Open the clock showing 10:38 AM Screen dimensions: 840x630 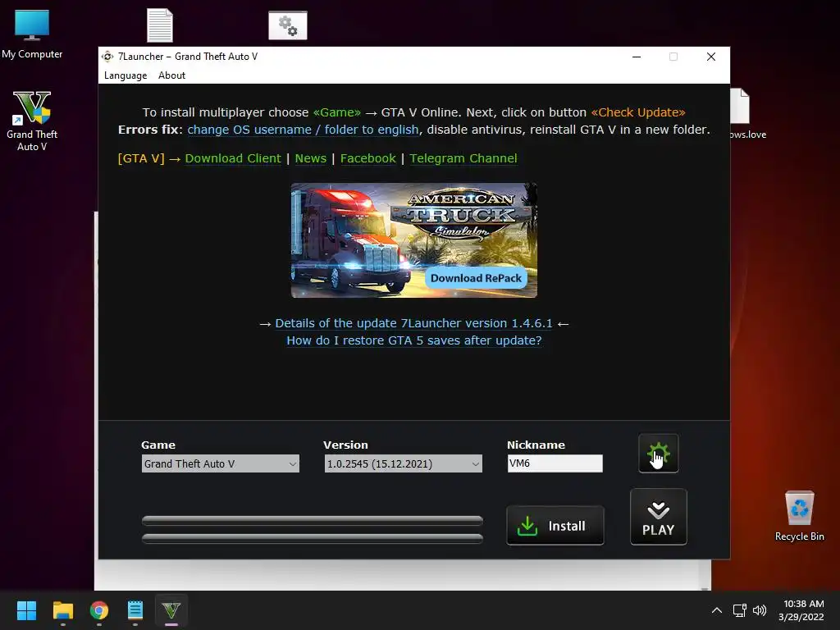pos(801,610)
